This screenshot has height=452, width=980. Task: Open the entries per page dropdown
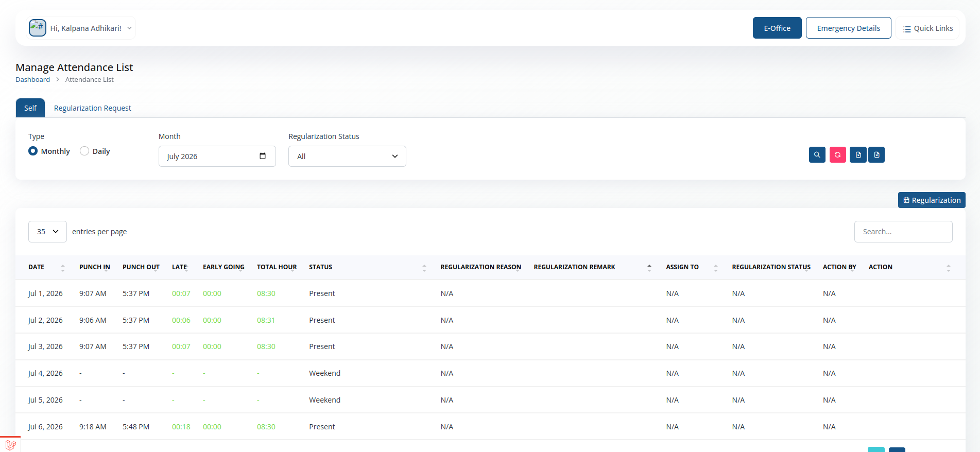(47, 232)
